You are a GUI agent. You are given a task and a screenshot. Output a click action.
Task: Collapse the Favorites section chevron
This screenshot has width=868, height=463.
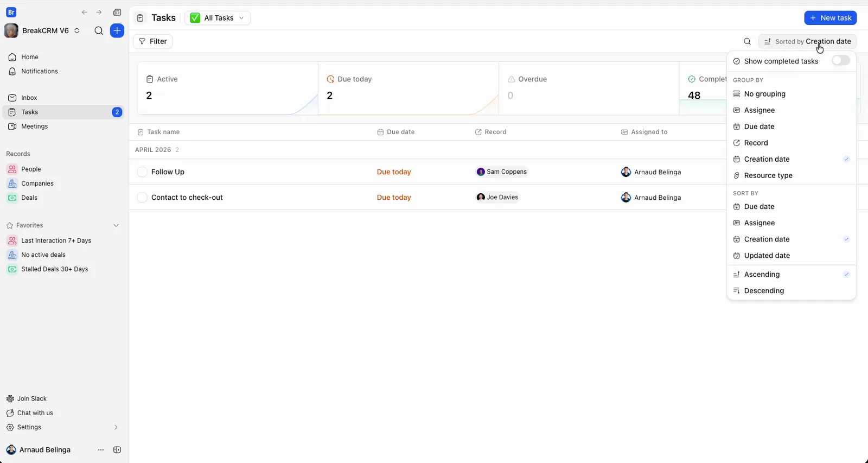[116, 225]
